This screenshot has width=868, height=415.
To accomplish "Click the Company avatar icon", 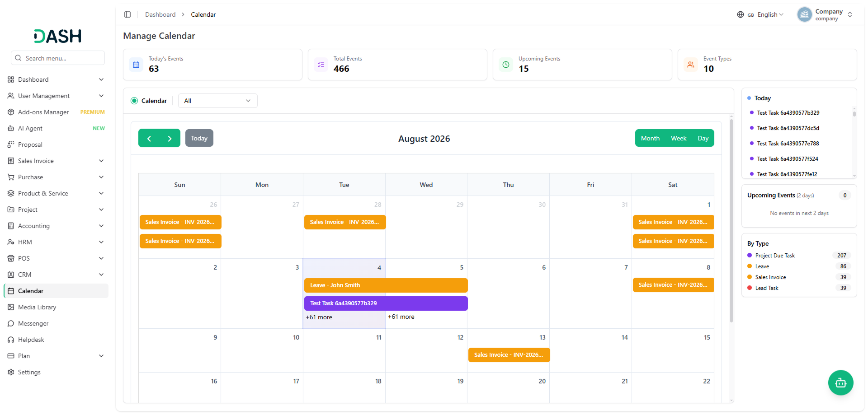I will click(805, 14).
